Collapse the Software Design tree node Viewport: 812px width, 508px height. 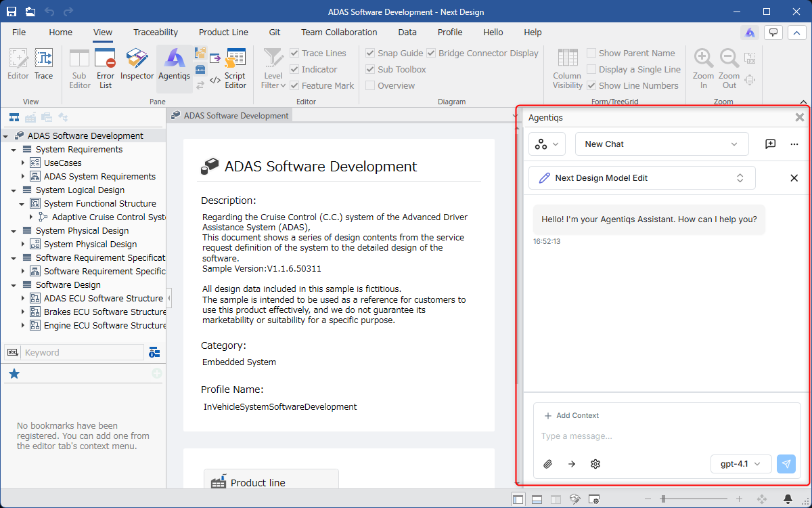tap(14, 284)
